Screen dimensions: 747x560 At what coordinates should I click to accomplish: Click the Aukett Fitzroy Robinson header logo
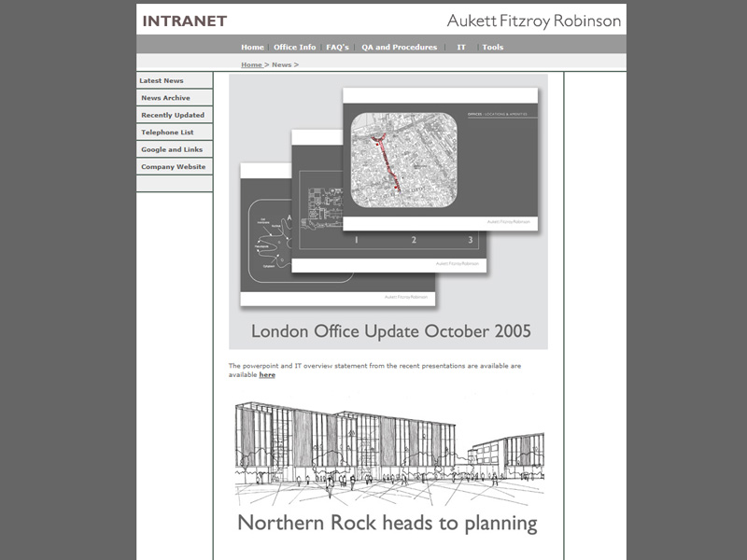coord(533,21)
